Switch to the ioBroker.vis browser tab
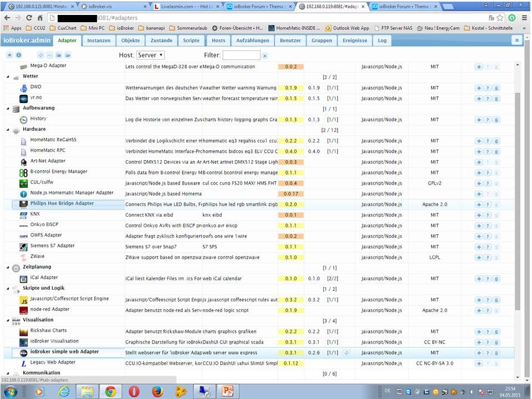532x399 pixels. (x=114, y=6)
